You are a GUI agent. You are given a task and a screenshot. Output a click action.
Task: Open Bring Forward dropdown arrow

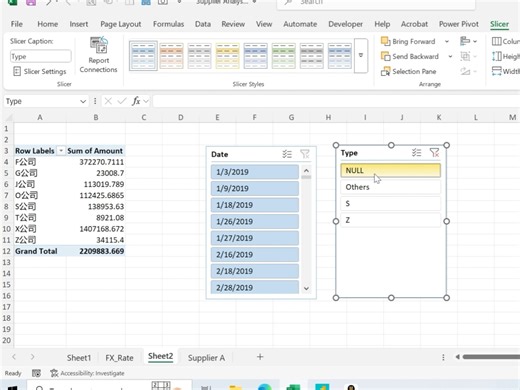(x=447, y=41)
